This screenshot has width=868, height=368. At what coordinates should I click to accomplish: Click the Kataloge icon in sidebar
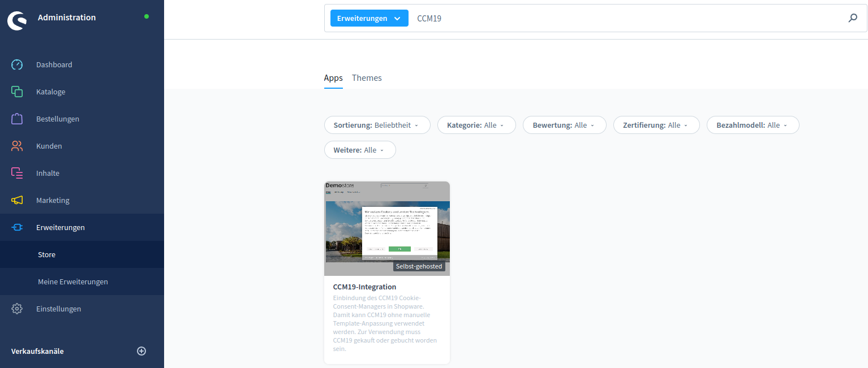pos(17,92)
